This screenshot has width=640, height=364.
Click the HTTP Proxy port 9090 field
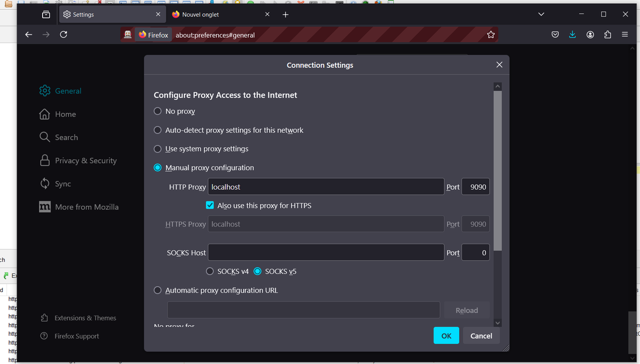(x=475, y=187)
